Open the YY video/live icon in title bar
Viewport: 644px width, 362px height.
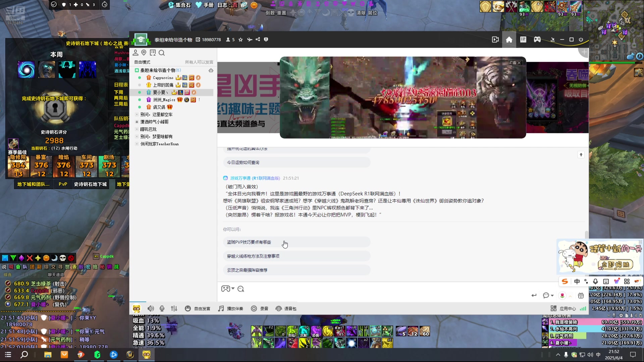(x=495, y=40)
